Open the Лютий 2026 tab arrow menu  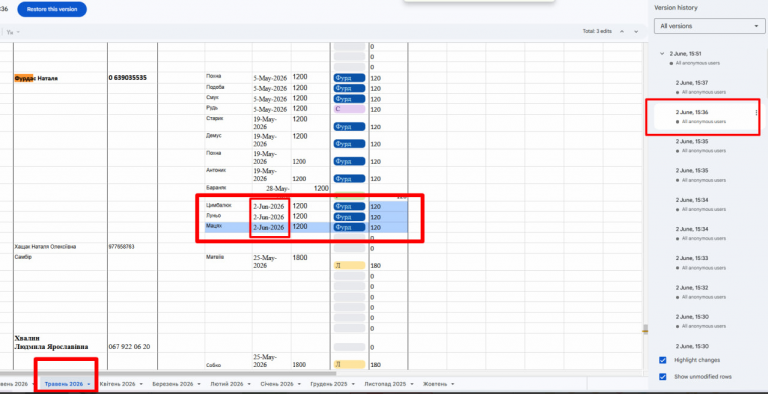pyautogui.click(x=249, y=384)
